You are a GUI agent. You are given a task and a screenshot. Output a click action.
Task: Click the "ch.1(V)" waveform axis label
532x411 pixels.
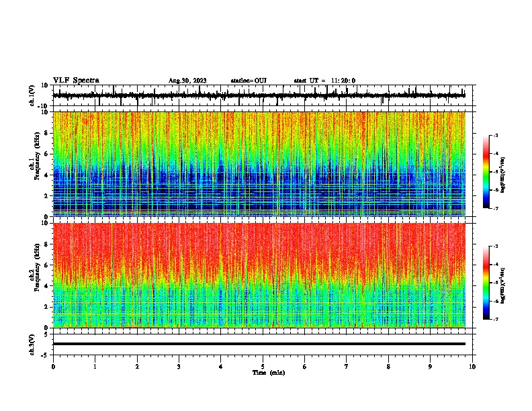tap(32, 95)
